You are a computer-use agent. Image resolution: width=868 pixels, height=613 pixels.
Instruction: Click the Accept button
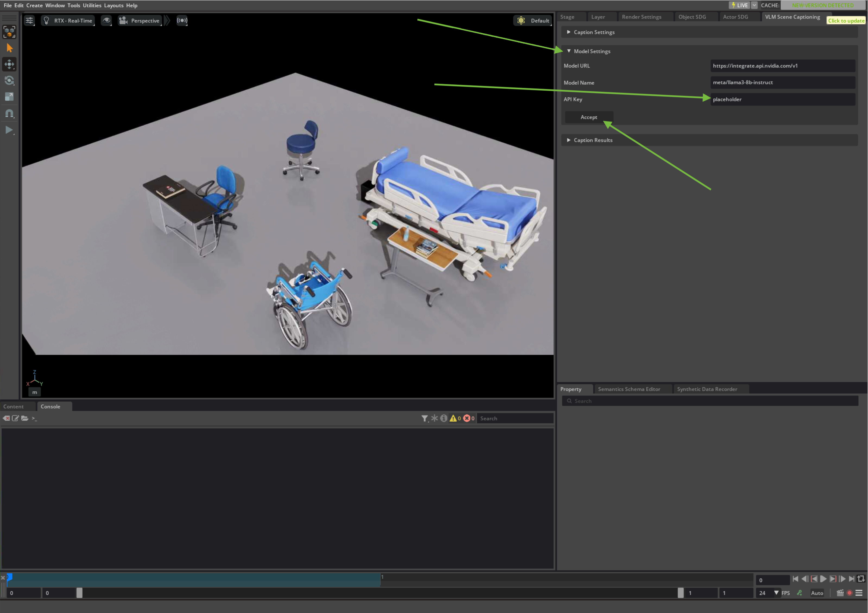point(589,117)
